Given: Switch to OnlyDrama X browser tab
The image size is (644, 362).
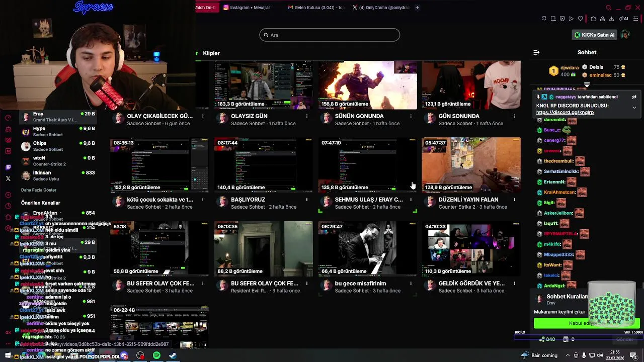Looking at the screenshot, I should [x=381, y=8].
